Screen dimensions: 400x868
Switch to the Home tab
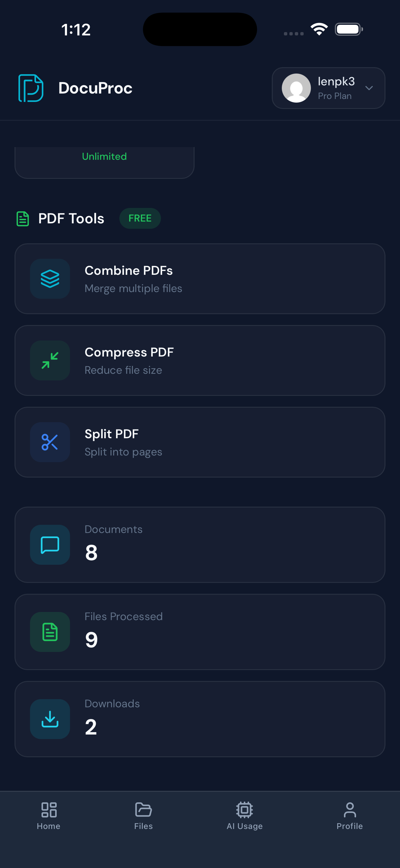pyautogui.click(x=48, y=816)
